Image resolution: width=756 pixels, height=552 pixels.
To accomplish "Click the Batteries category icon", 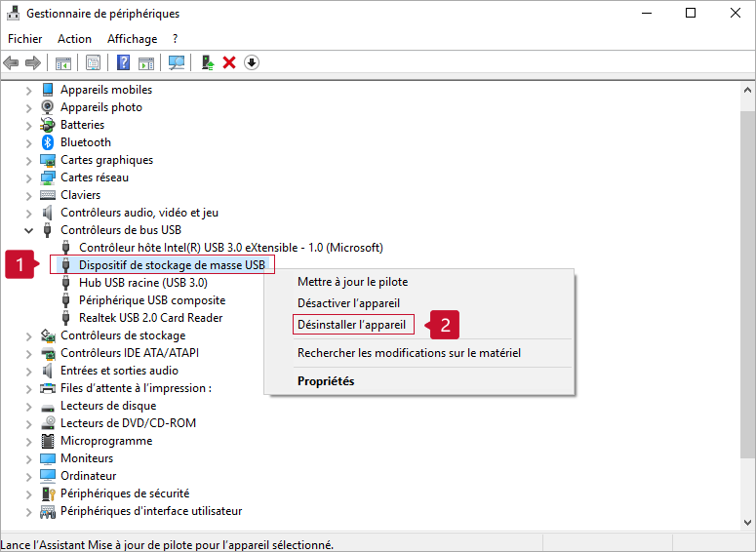I will [x=48, y=125].
